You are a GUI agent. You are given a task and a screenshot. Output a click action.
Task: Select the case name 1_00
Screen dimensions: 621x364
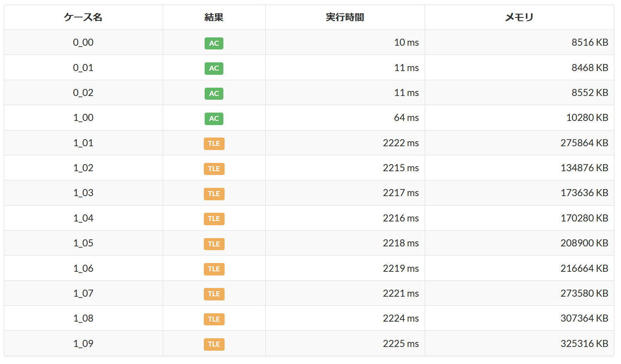tap(83, 118)
